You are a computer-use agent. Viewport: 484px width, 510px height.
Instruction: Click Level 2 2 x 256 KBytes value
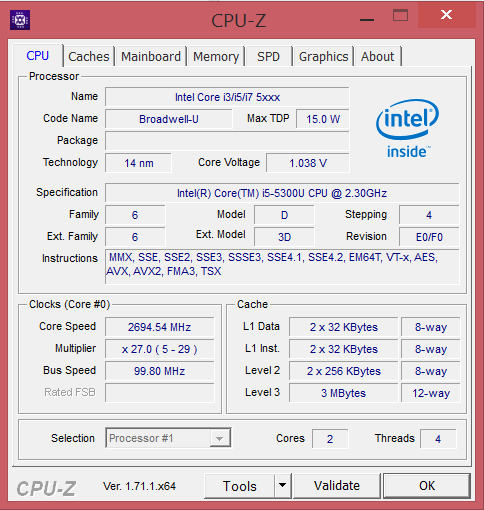pyautogui.click(x=344, y=371)
